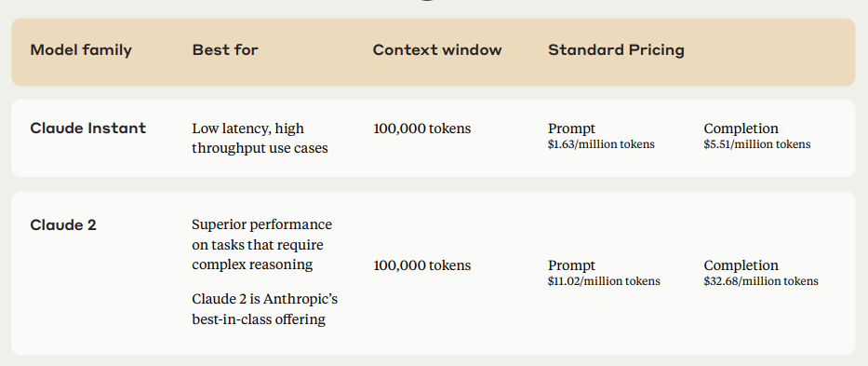Click Low latency, high throughput description
The height and width of the screenshot is (366, 868).
260,138
